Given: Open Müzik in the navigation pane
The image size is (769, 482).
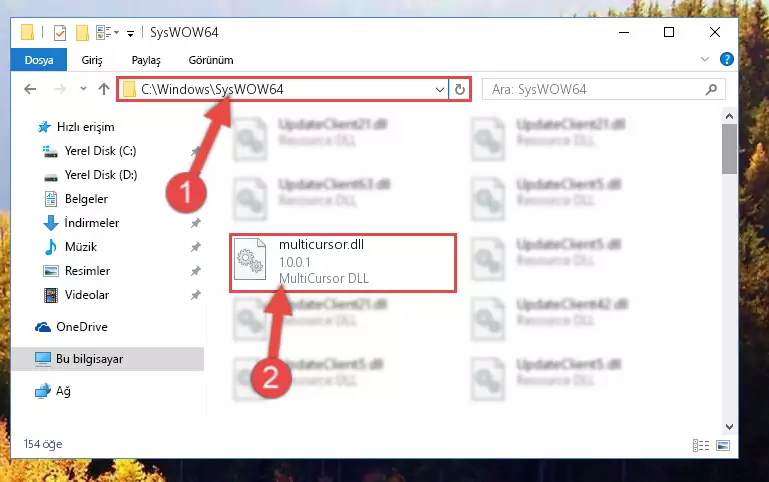Looking at the screenshot, I should coord(80,247).
